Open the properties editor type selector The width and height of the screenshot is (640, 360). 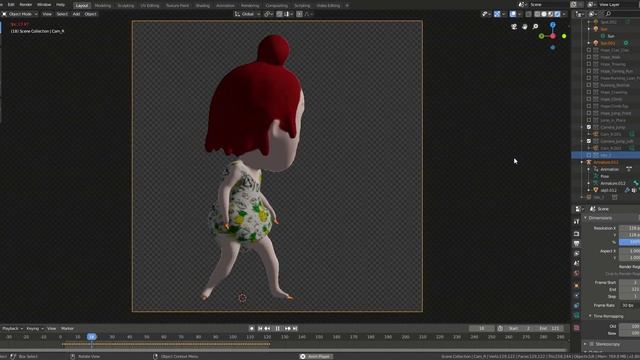(x=579, y=209)
